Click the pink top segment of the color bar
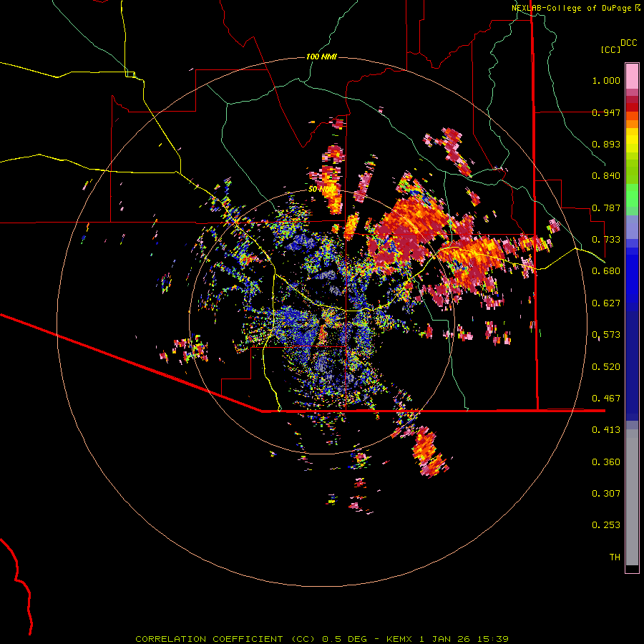 point(632,76)
